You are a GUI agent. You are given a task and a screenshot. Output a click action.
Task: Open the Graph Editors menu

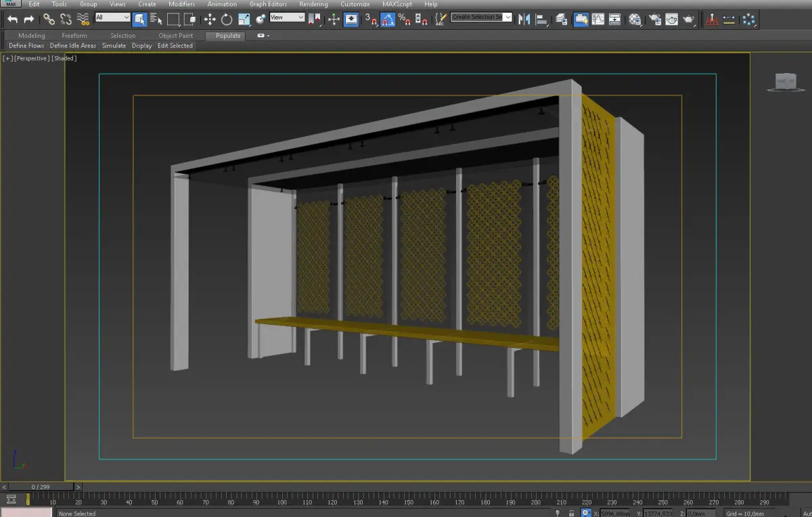pyautogui.click(x=268, y=4)
